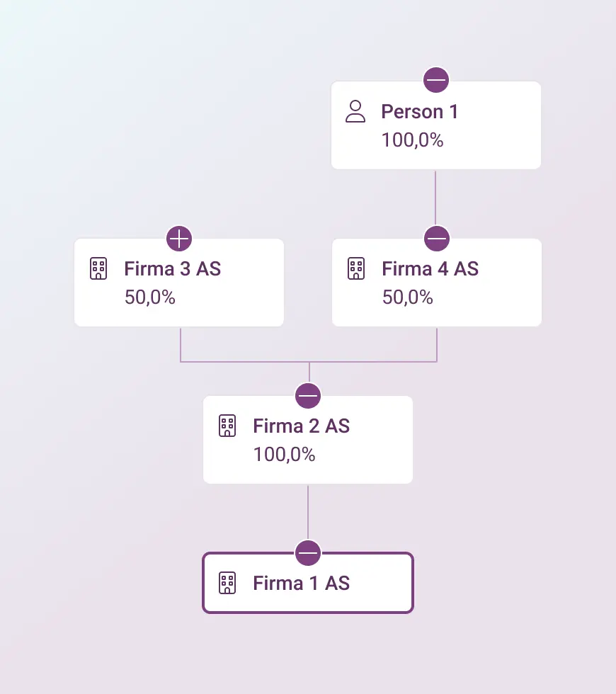This screenshot has height=694, width=616.
Task: Click the building icon on Firma 2 AS
Action: 227,426
